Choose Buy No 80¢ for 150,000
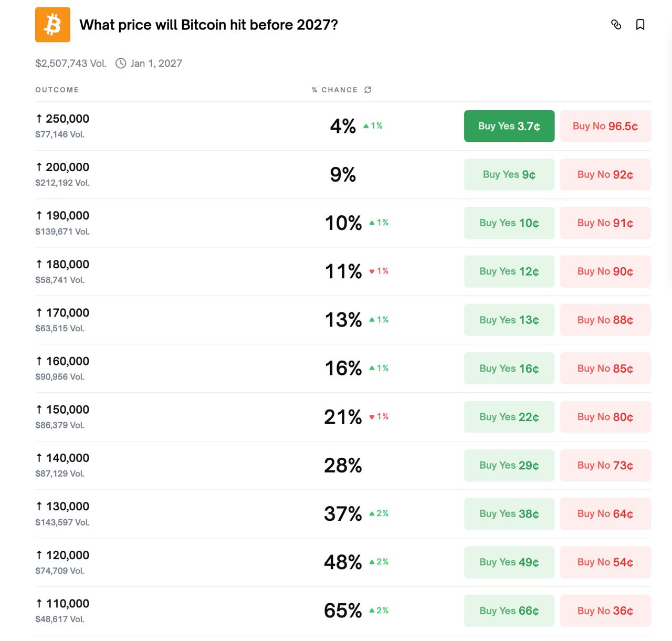 pos(605,417)
